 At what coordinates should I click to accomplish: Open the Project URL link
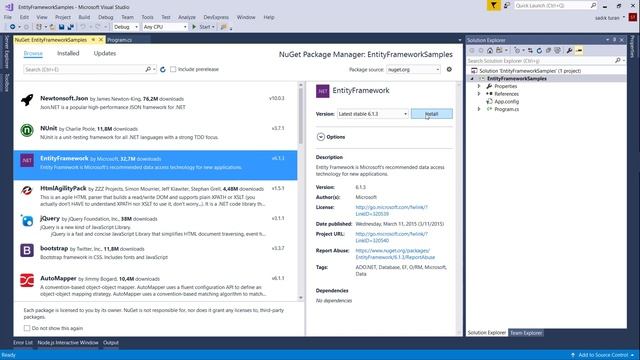point(391,237)
